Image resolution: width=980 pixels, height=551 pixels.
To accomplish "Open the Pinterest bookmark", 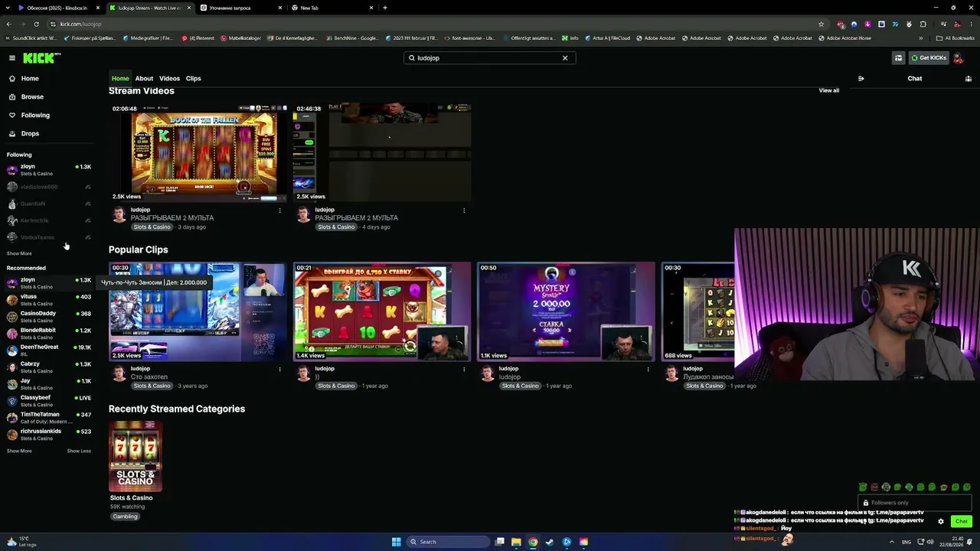I will tap(199, 38).
